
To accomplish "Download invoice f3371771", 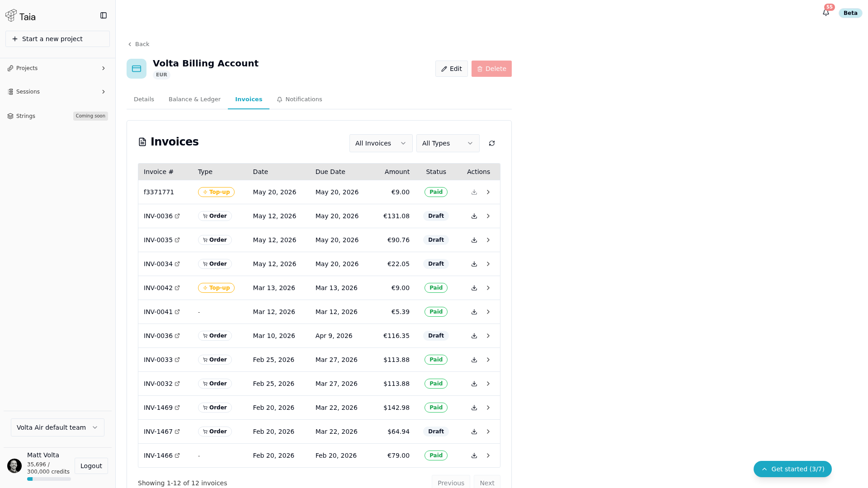I will [x=474, y=192].
